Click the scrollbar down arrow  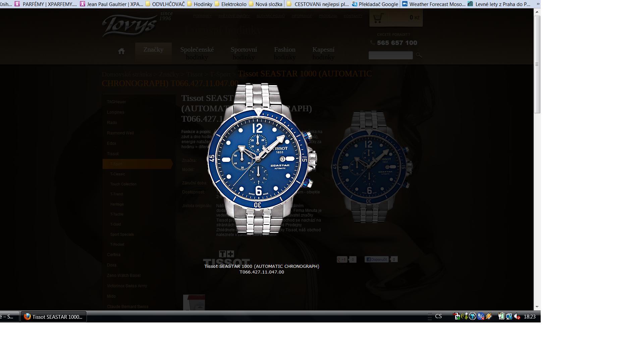[537, 307]
